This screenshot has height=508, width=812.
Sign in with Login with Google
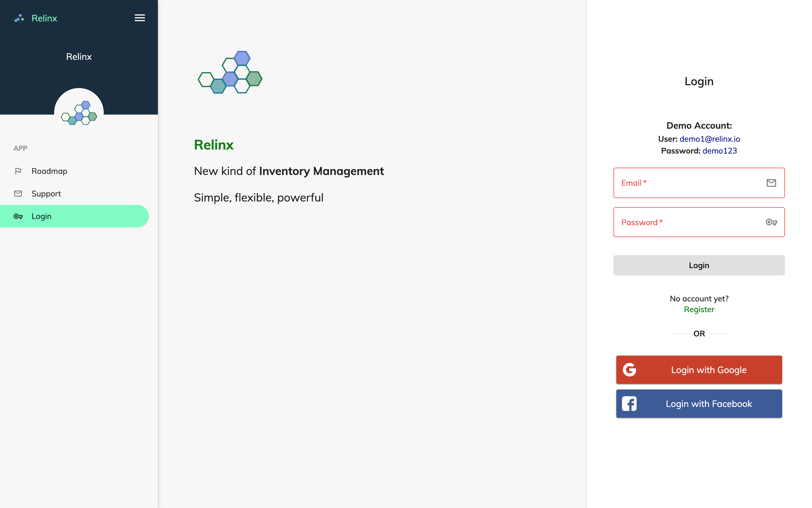pyautogui.click(x=699, y=370)
